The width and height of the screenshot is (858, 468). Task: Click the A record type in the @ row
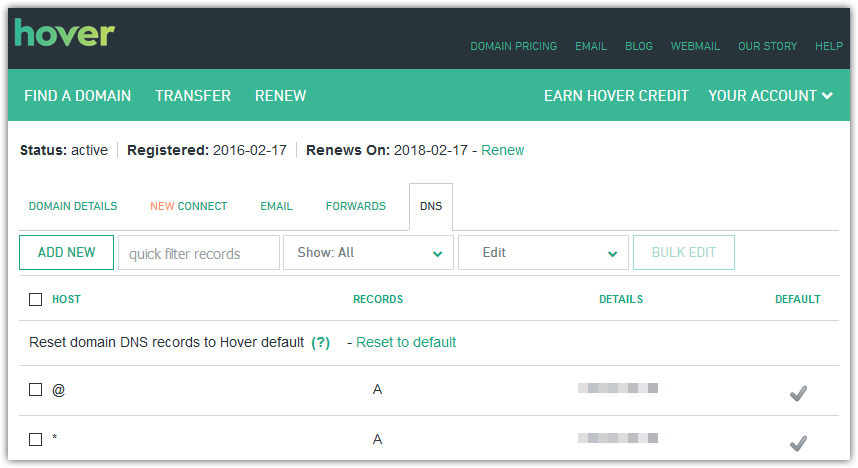tap(377, 389)
